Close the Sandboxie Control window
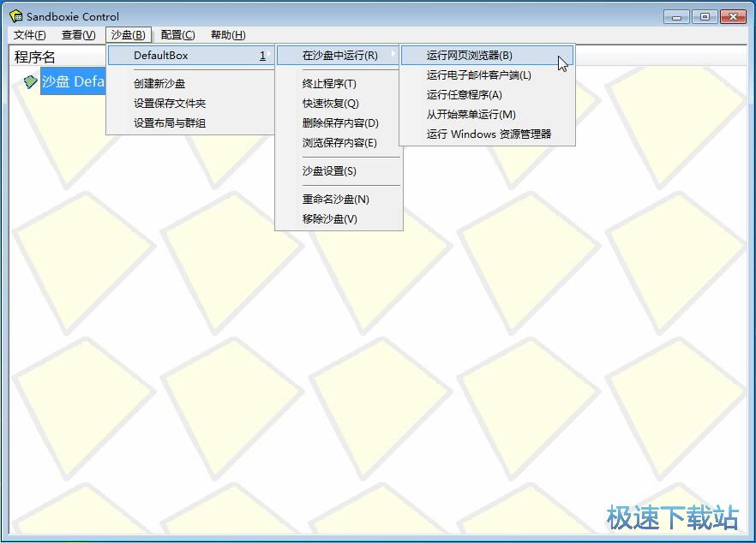Screen dimensions: 756x543 coord(733,17)
